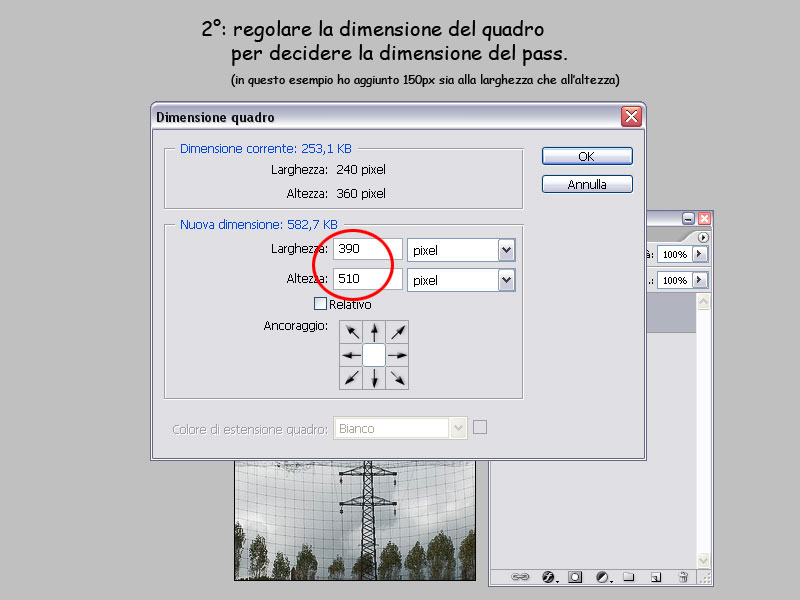Cancel the dialog with Annulla
Viewport: 800px width, 600px height.
coord(586,183)
